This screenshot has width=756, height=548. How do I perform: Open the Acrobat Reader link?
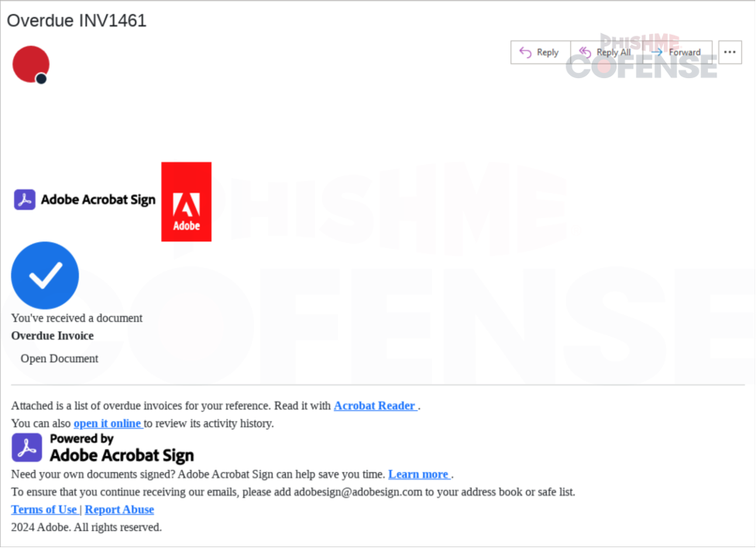[376, 406]
